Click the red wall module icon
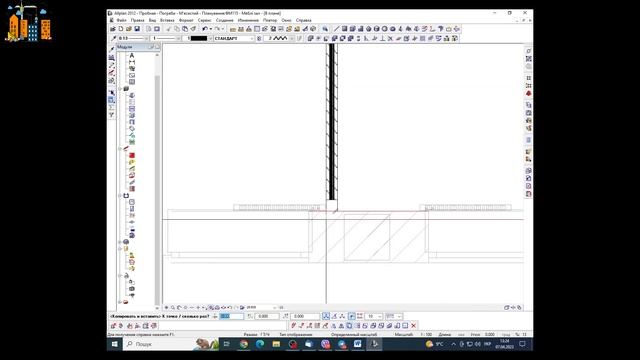The height and width of the screenshot is (360, 640). pos(132,156)
